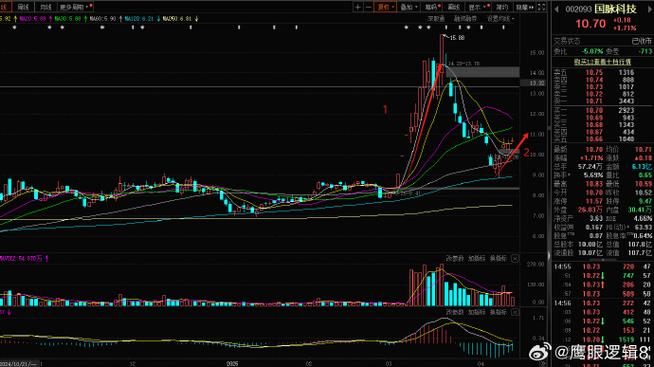Select sell-five order row 10.75 with 1316
Viewport: 654px width, 367px height.
602,72
